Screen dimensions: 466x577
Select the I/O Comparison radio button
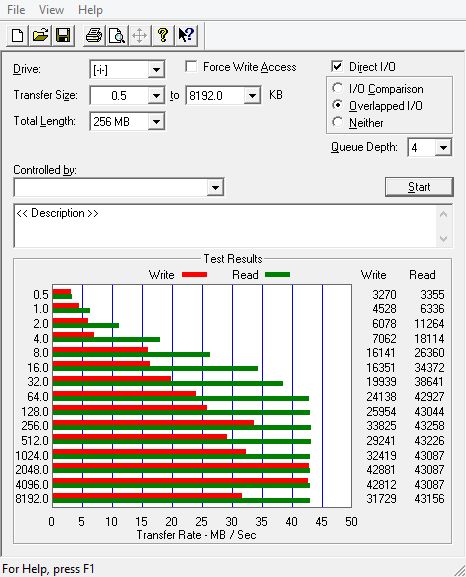tap(337, 88)
